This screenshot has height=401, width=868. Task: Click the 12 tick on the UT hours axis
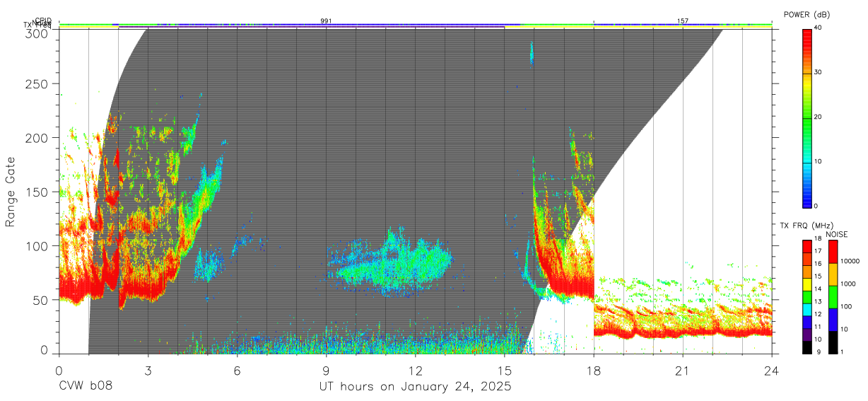point(416,370)
